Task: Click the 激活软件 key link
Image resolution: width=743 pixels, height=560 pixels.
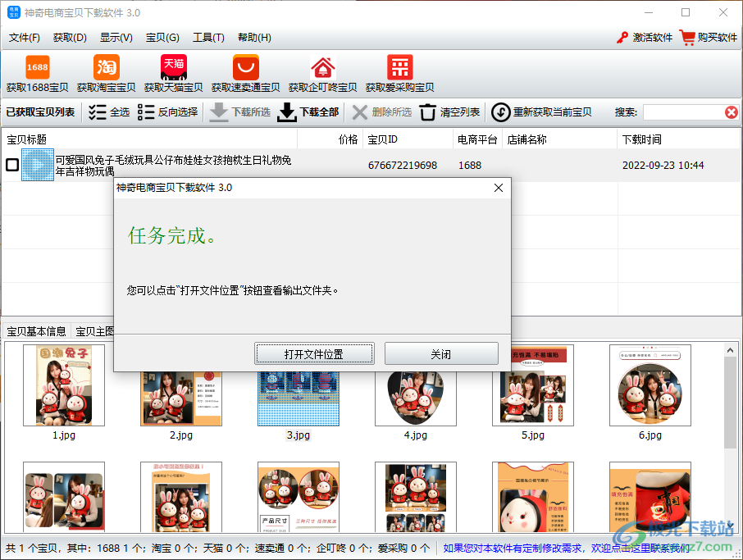Action: tap(645, 38)
